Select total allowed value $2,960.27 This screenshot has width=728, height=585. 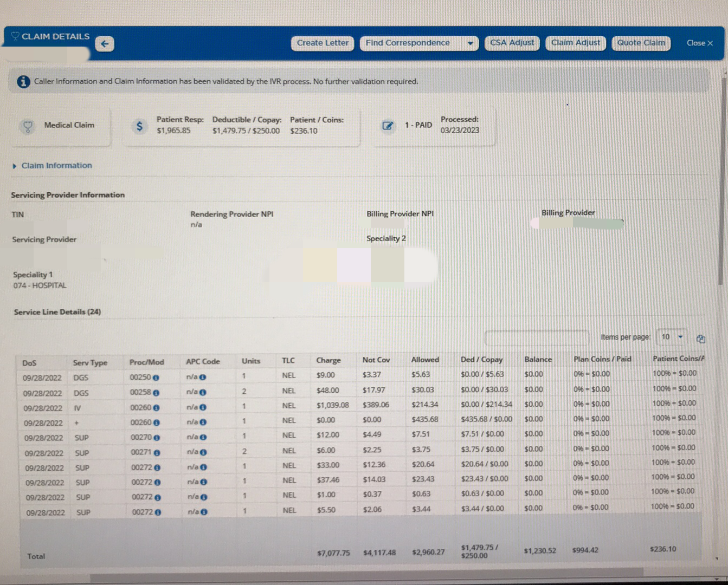point(428,552)
